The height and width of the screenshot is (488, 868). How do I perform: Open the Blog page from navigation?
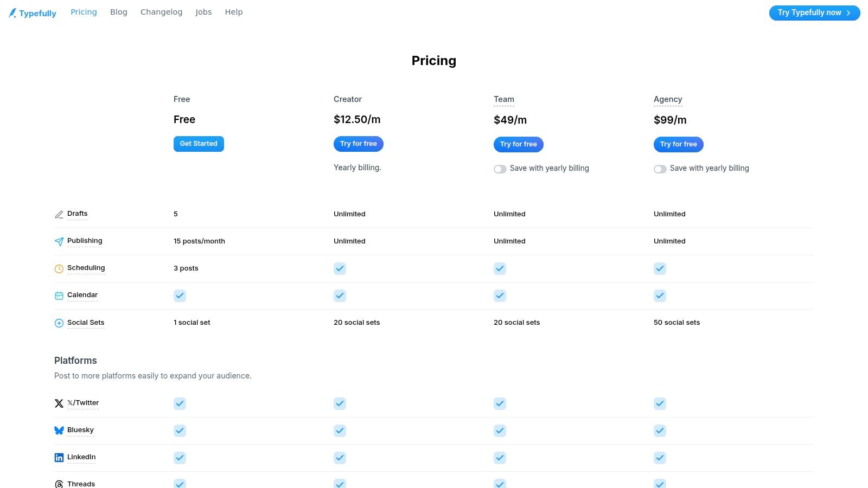(x=118, y=11)
